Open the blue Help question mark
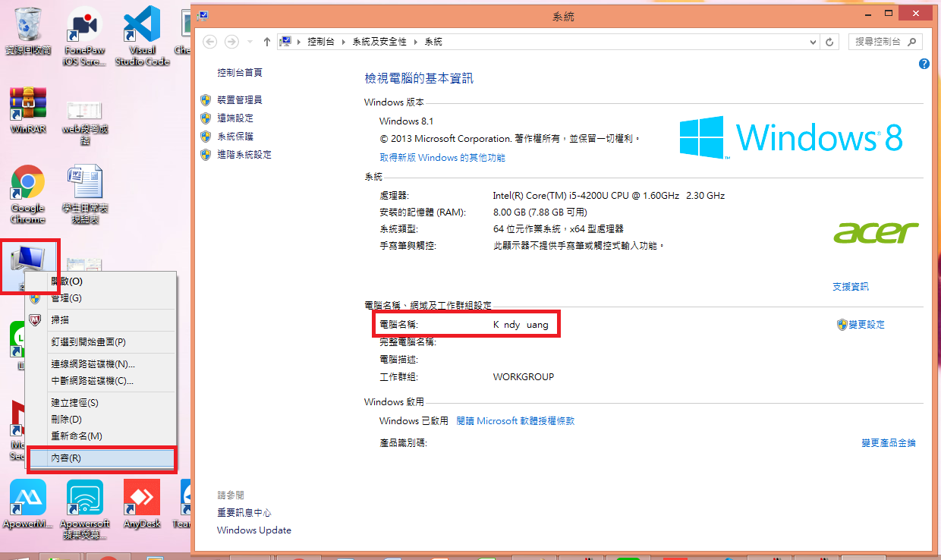This screenshot has height=560, width=941. (924, 64)
